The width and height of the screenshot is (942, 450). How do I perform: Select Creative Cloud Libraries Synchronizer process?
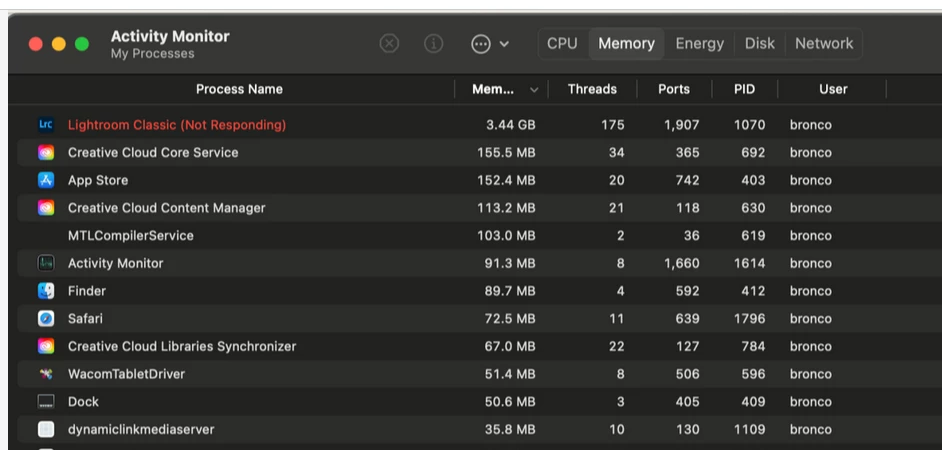point(182,346)
